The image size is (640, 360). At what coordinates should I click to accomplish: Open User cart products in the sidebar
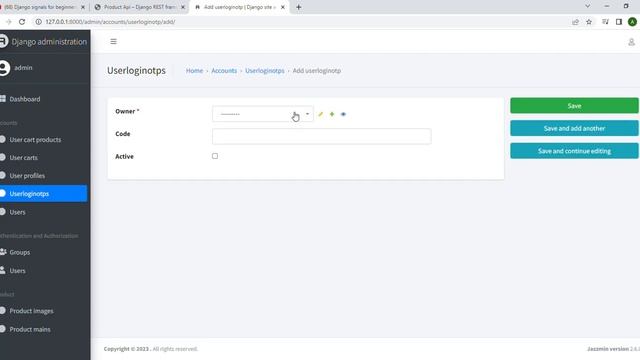(35, 140)
